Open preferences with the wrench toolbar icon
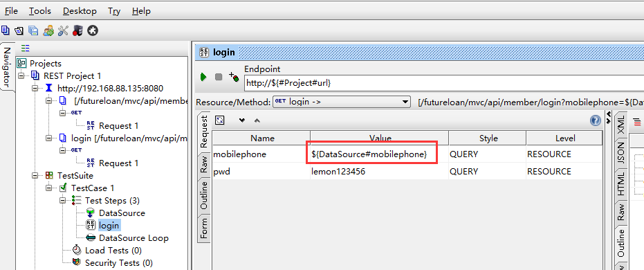Screen dimensions: 644x270 [x=63, y=30]
